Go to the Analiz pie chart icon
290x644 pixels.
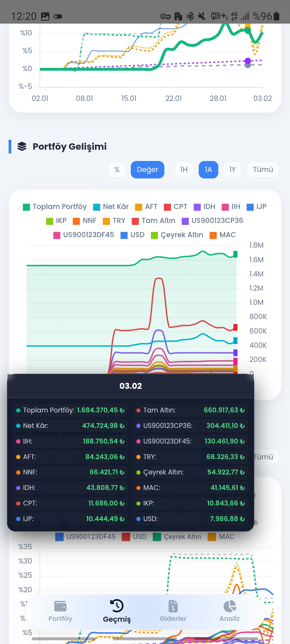(230, 606)
